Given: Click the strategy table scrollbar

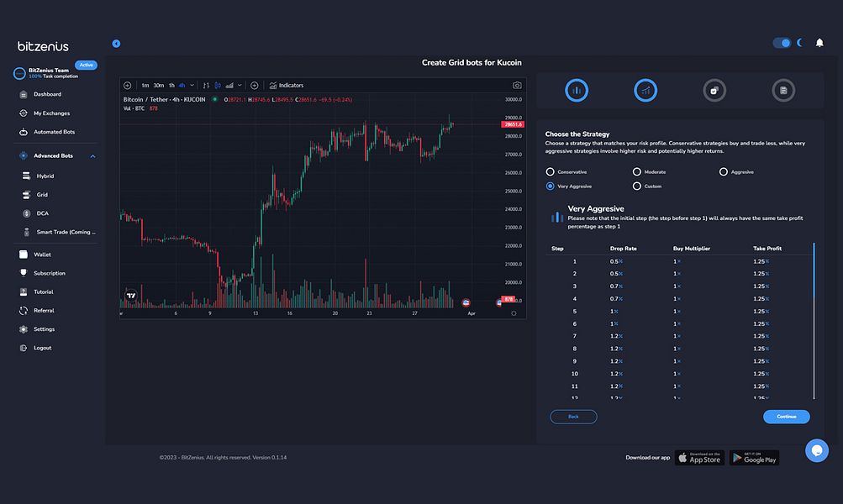Looking at the screenshot, I should 814,321.
